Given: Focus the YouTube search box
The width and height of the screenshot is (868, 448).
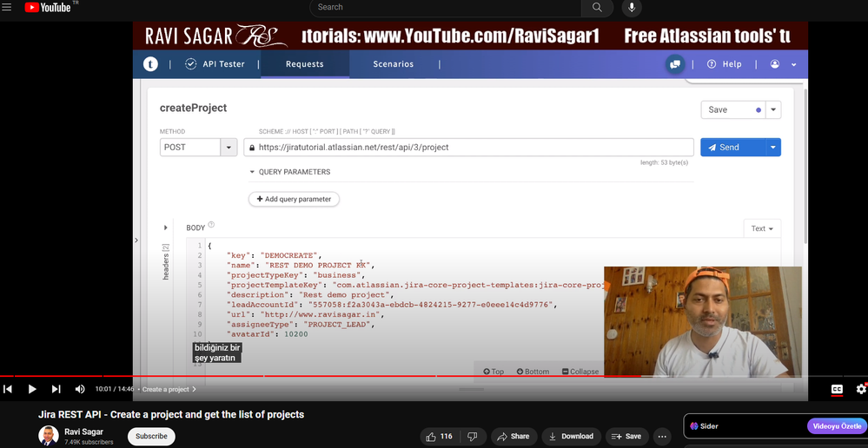Looking at the screenshot, I should [446, 7].
